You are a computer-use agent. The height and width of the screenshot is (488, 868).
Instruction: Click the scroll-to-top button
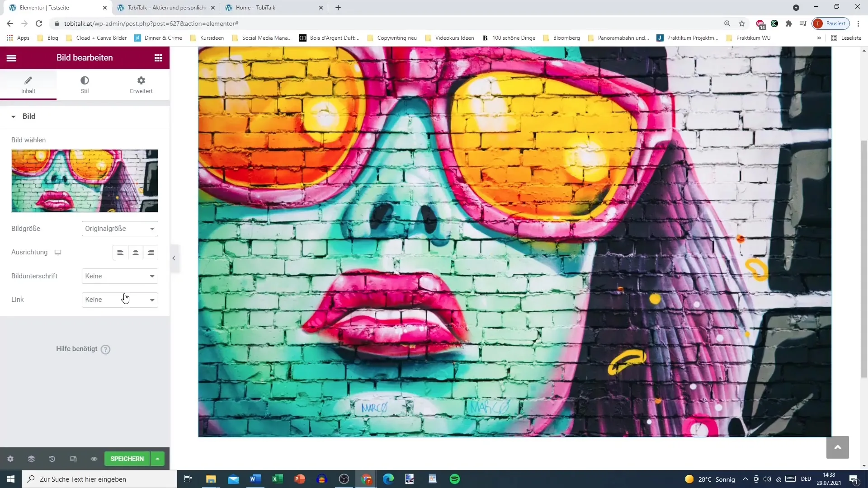click(837, 447)
